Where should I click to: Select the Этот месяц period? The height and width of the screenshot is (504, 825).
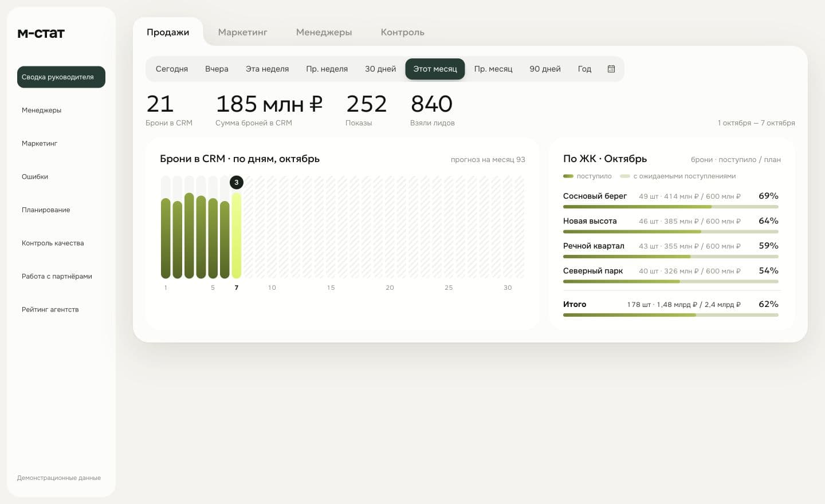(435, 69)
